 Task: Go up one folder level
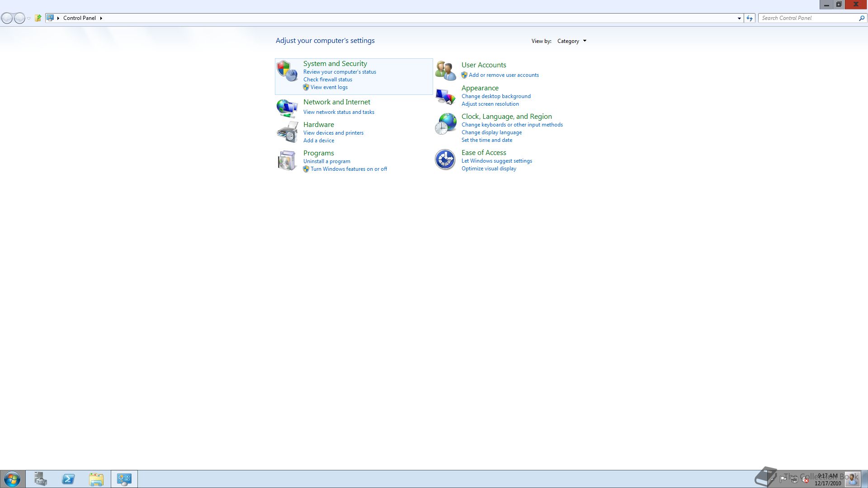click(x=38, y=18)
